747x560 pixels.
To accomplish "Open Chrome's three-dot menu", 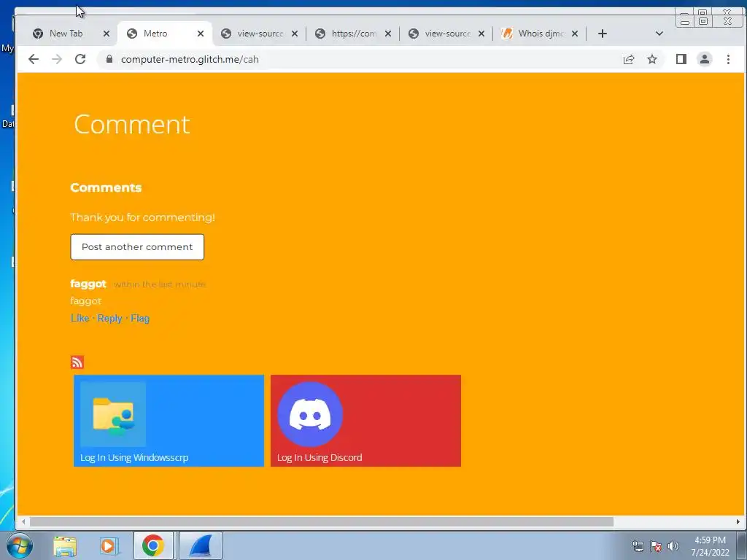I will point(728,59).
